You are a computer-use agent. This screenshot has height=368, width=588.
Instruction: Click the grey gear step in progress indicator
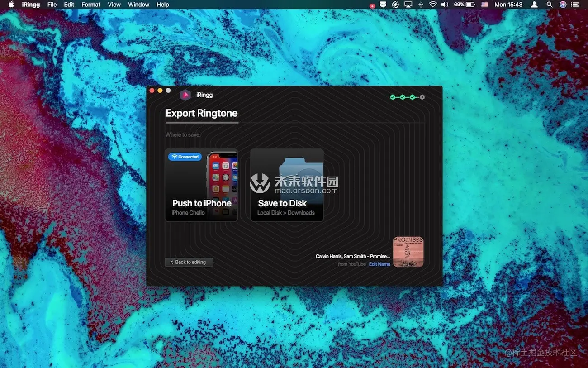[422, 97]
